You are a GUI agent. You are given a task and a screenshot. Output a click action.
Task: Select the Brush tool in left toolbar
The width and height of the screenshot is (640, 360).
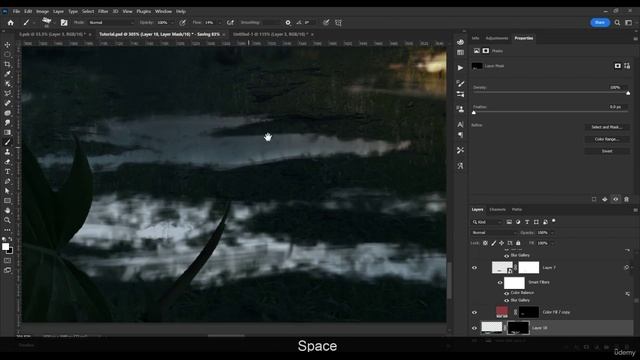point(7,142)
